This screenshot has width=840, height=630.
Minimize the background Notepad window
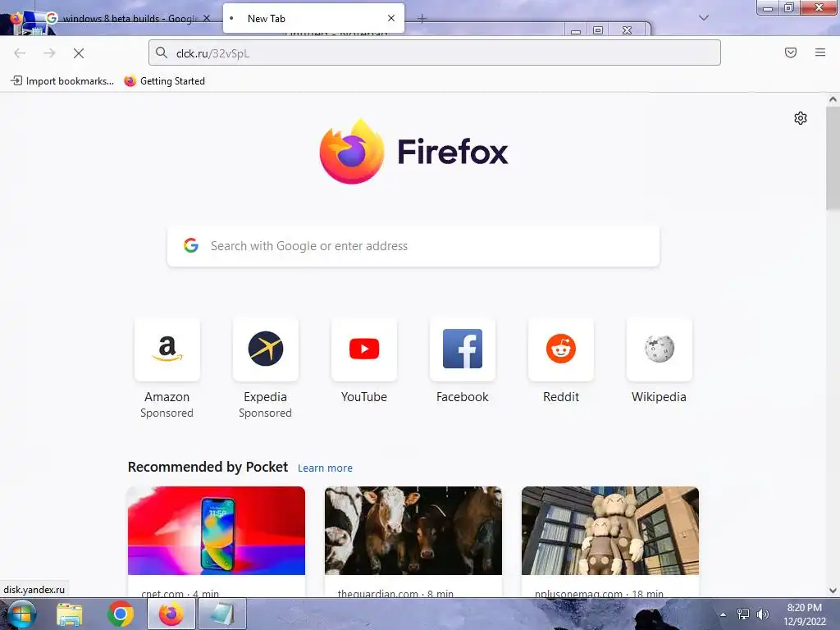(x=576, y=30)
